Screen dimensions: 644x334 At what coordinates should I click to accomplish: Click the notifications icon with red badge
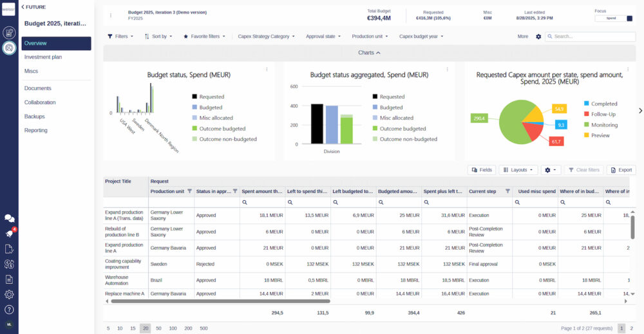point(9,234)
